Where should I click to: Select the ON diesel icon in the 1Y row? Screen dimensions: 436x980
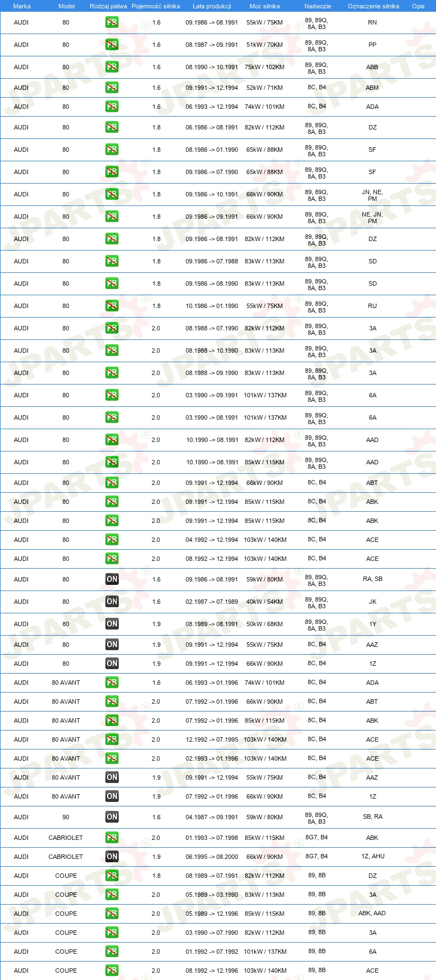pos(112,624)
